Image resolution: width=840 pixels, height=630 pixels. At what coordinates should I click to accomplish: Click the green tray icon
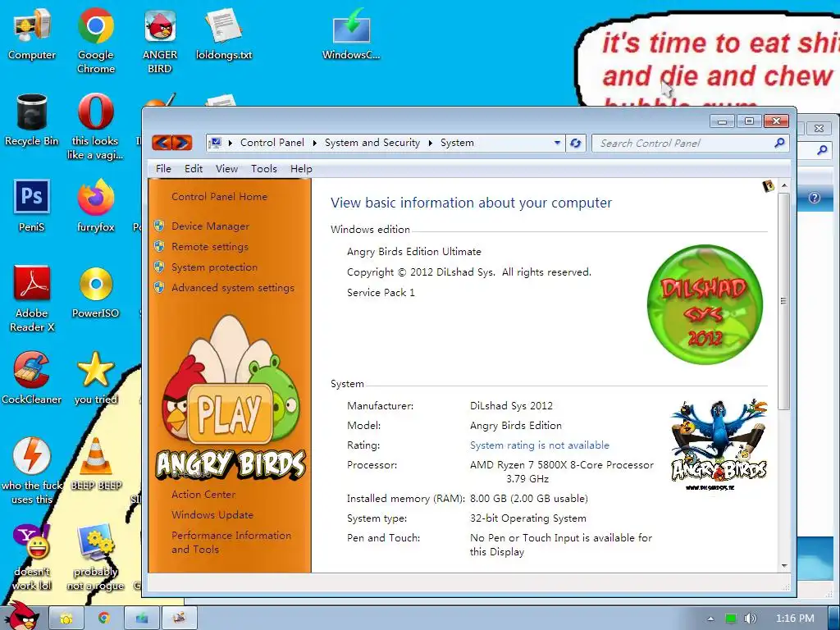click(x=730, y=619)
